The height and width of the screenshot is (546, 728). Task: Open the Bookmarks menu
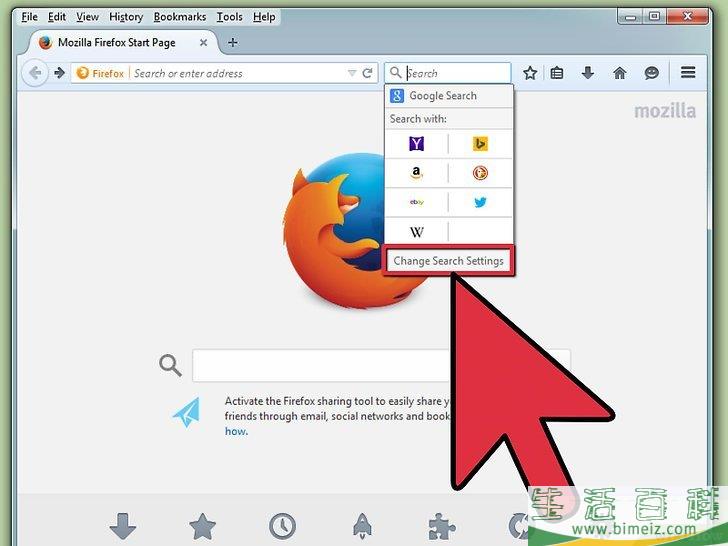(180, 17)
